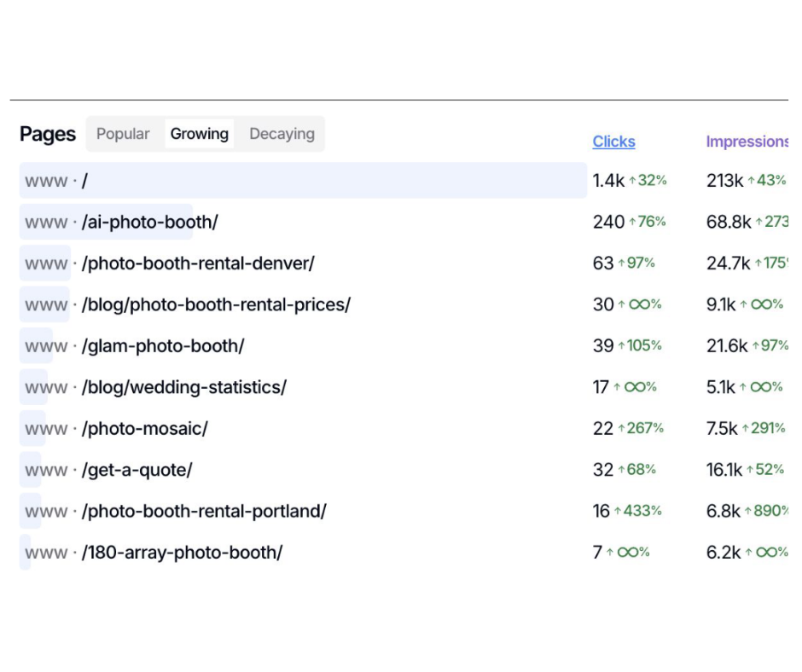Viewport: 802px width, 672px height.
Task: Switch to the Decaying tab
Action: tap(282, 134)
